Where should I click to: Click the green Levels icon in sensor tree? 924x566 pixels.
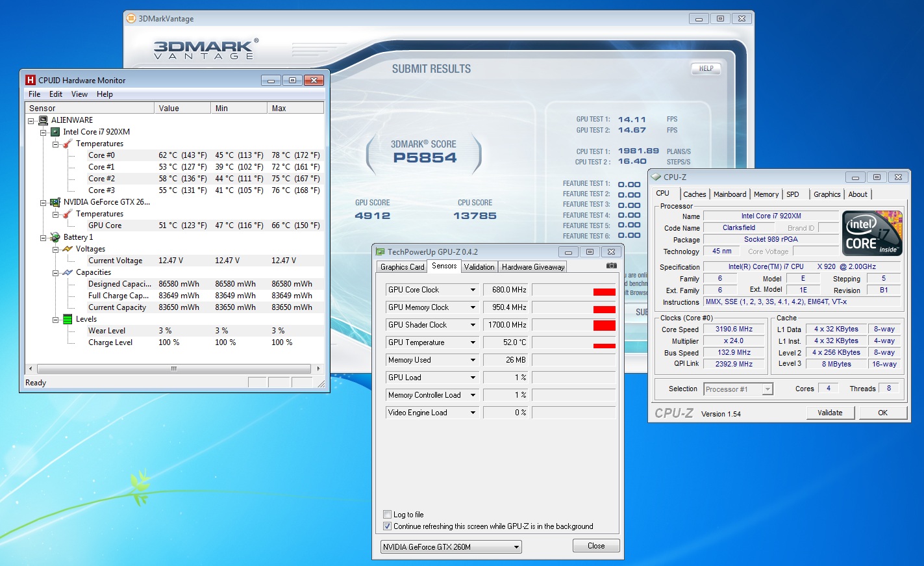click(x=68, y=319)
